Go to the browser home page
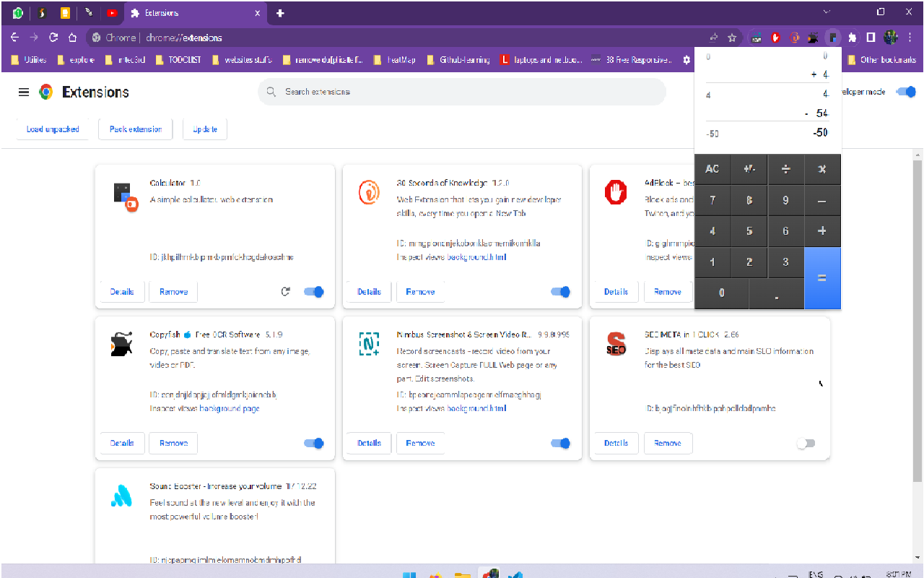The height and width of the screenshot is (578, 924). [72, 38]
